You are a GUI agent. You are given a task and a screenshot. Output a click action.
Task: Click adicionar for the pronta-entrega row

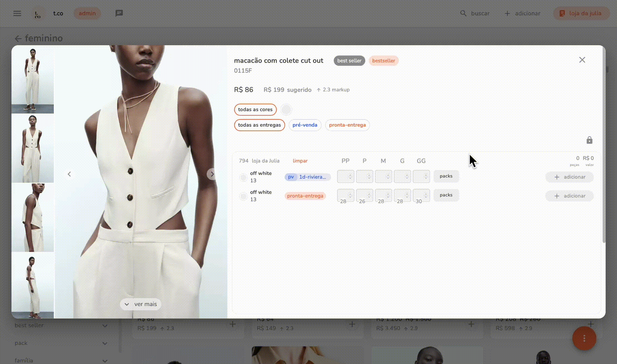coord(569,196)
